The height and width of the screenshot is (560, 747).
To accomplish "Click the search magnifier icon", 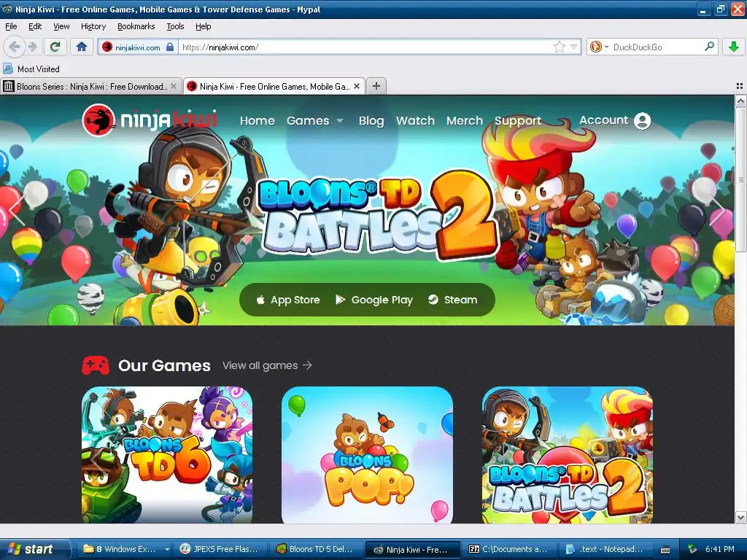I will point(709,47).
